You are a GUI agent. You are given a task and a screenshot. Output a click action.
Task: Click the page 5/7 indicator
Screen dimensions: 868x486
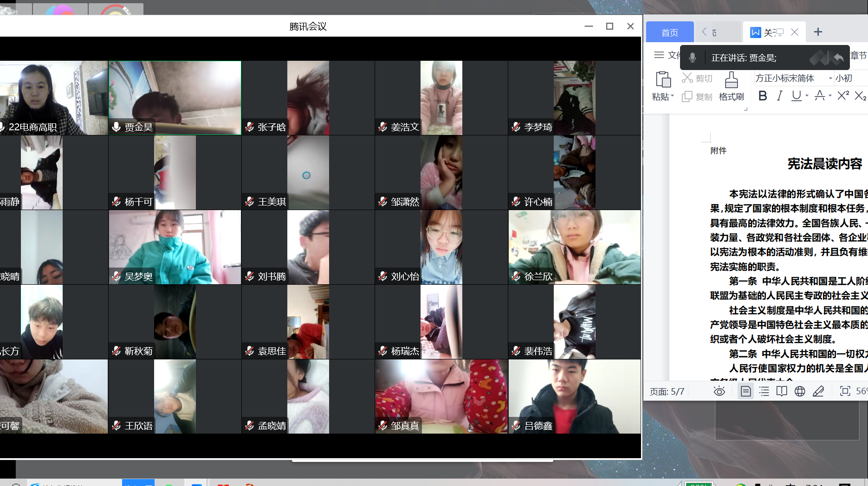coord(667,392)
